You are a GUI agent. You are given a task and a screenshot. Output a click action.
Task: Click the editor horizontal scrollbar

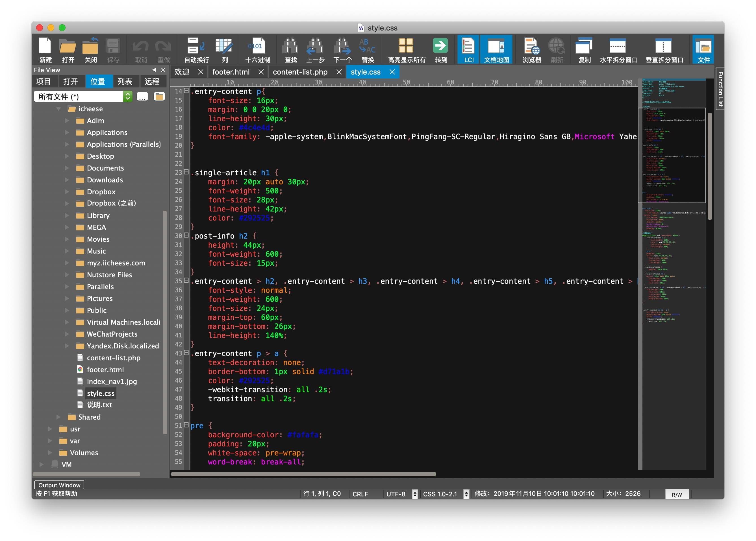click(x=303, y=474)
